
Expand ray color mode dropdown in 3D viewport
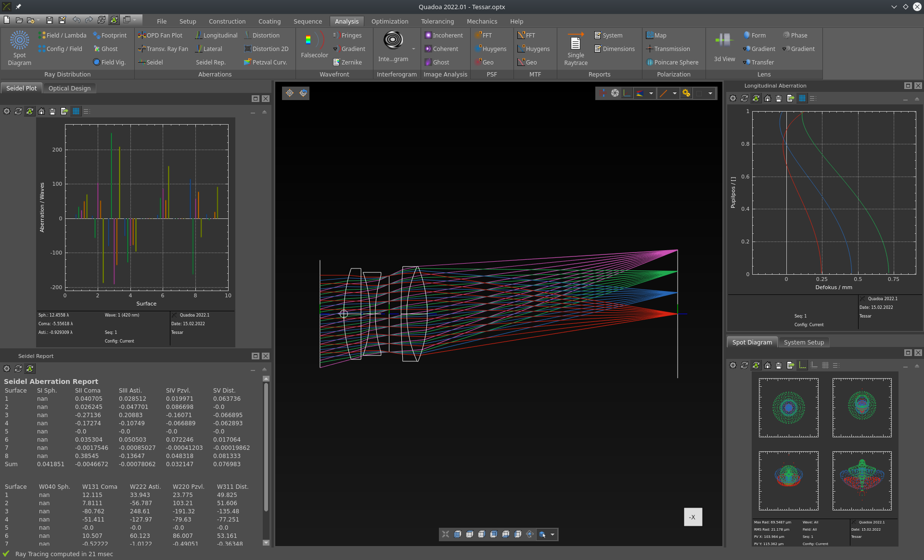tap(651, 93)
